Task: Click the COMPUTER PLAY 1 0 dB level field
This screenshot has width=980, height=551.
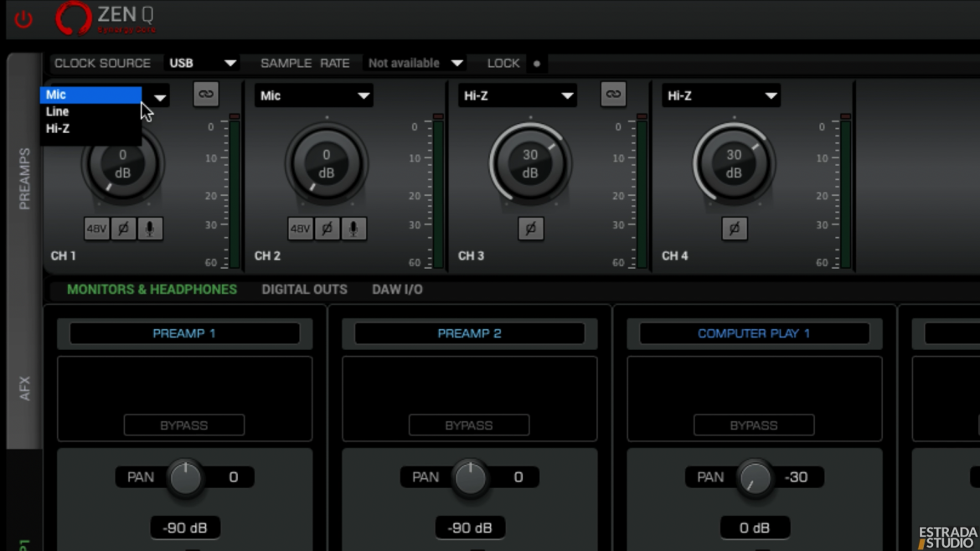Action: (x=755, y=528)
